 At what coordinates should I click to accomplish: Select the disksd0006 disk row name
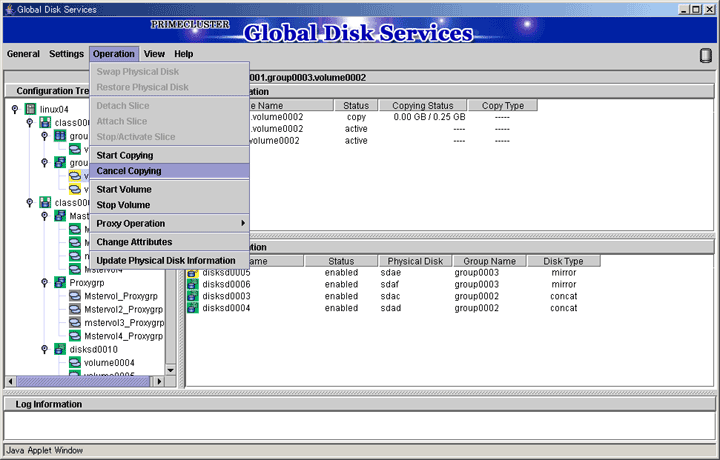point(226,284)
